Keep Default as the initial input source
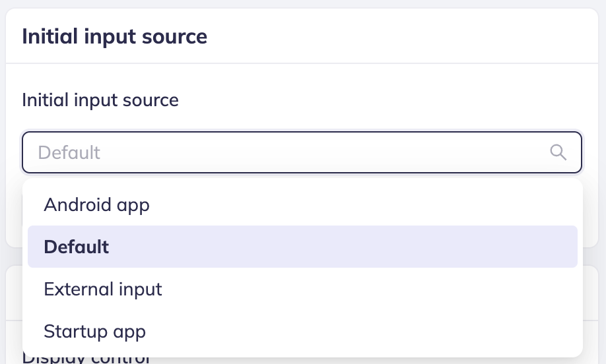 click(77, 247)
